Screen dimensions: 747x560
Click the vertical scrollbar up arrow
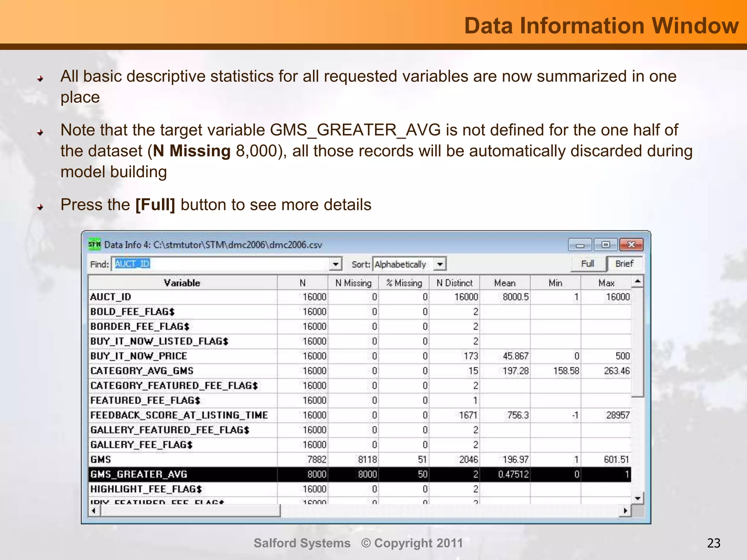click(638, 281)
